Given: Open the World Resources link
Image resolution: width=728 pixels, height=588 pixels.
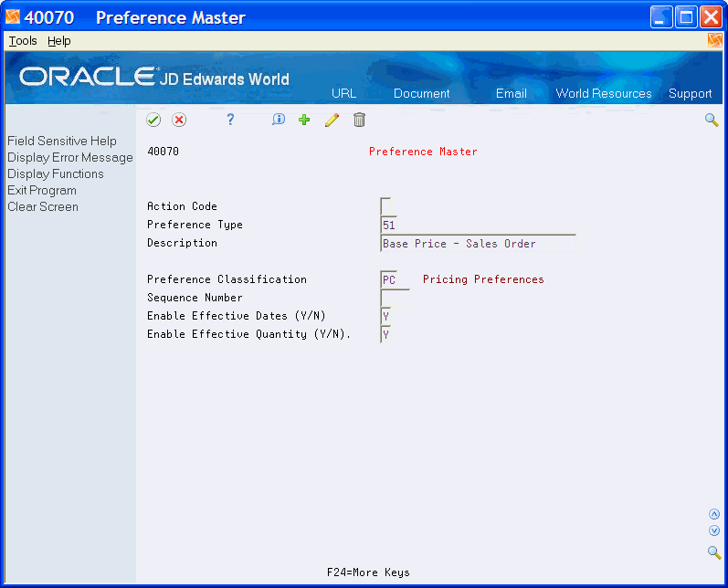Looking at the screenshot, I should (x=604, y=93).
